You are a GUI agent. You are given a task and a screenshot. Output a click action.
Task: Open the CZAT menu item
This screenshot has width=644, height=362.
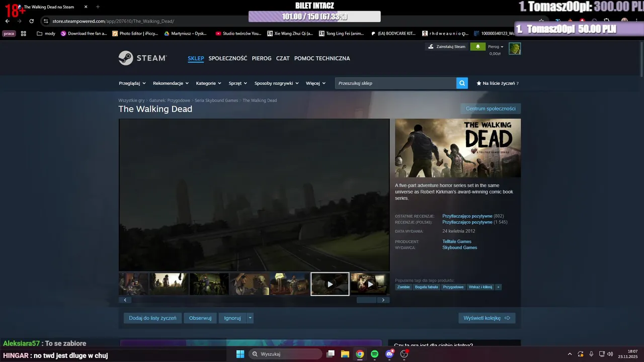283,58
